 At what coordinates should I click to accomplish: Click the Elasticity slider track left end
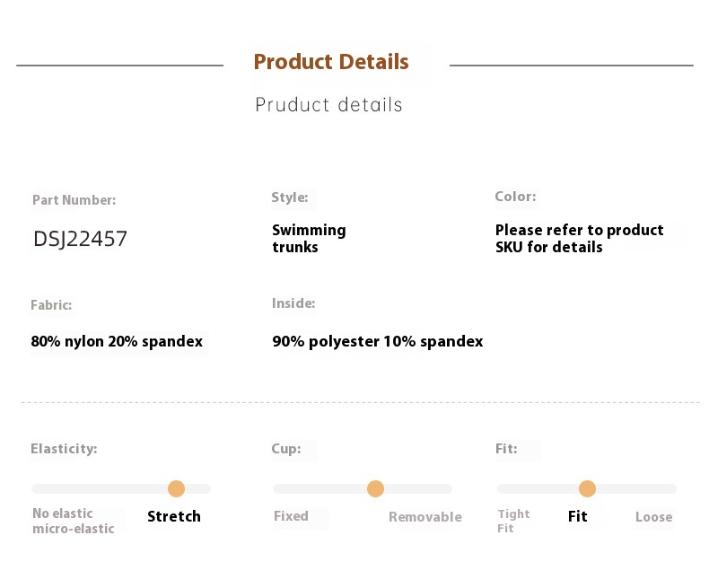(x=36, y=488)
